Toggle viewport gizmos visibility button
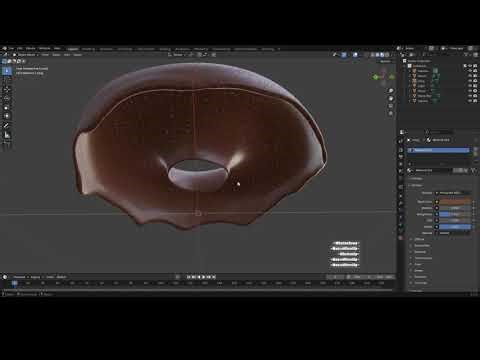Image resolution: width=480 pixels, height=360 pixels. [x=344, y=55]
